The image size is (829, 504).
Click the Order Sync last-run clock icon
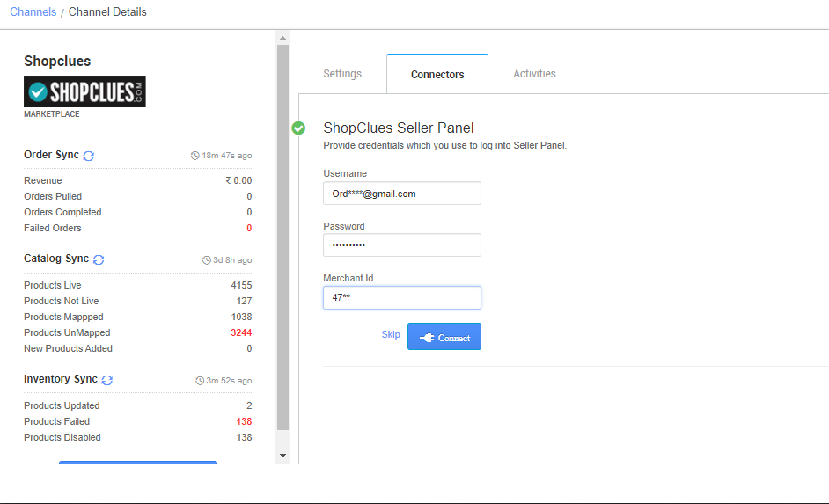(x=195, y=156)
